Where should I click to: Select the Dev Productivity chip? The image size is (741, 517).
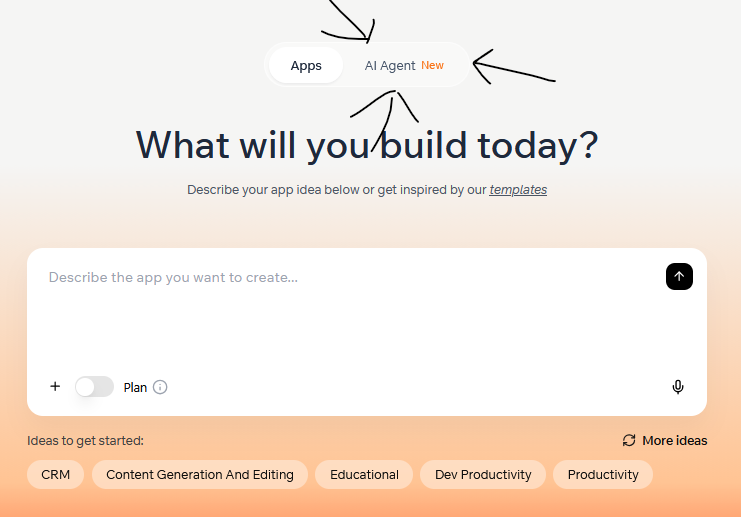point(483,474)
